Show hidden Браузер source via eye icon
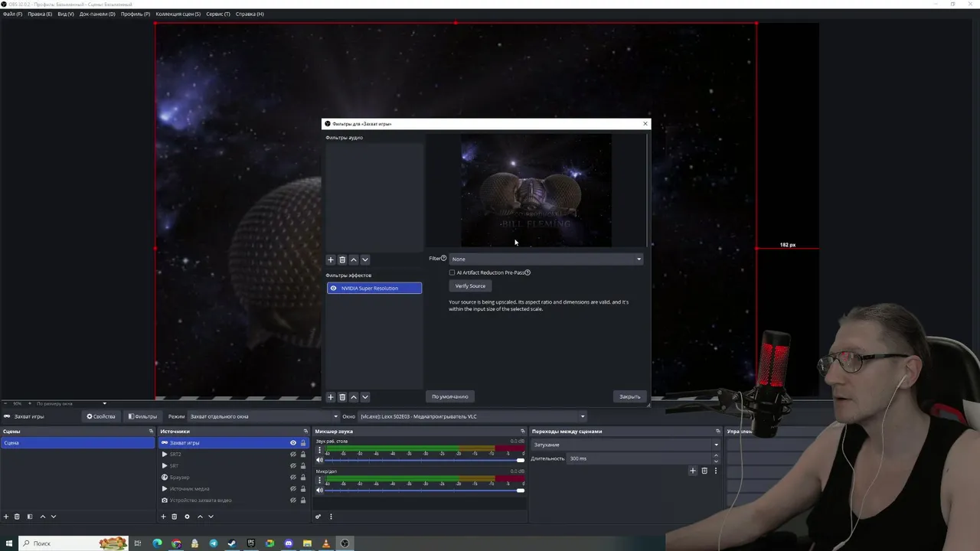 tap(292, 478)
